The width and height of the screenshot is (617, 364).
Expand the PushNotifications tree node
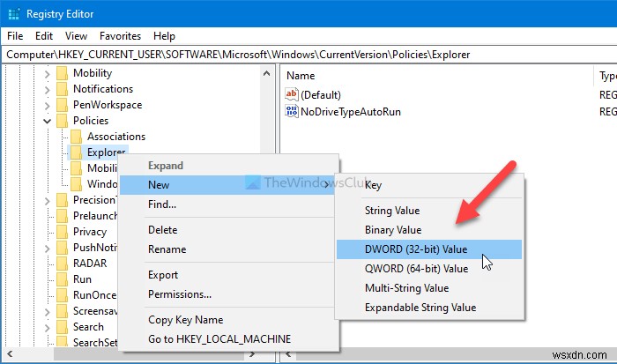tap(48, 249)
